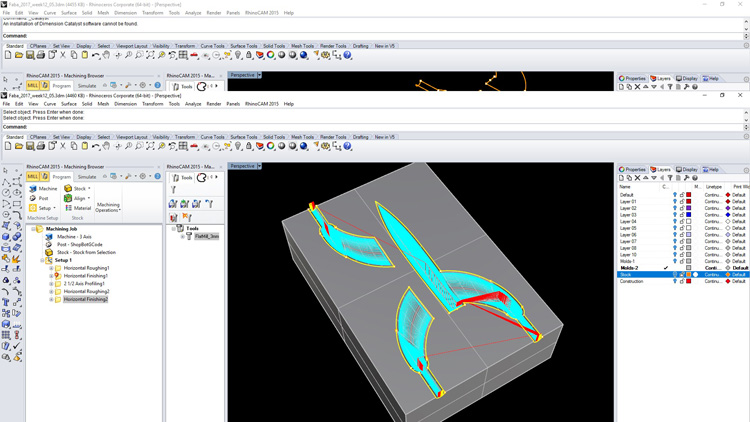
Task: Click the blue question mark help icon, front toolbar
Action: (x=348, y=146)
